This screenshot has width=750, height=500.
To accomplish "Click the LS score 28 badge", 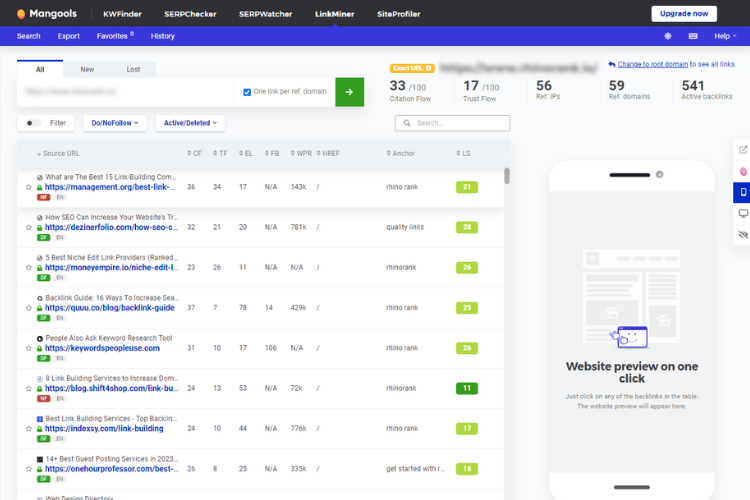I will pyautogui.click(x=467, y=227).
